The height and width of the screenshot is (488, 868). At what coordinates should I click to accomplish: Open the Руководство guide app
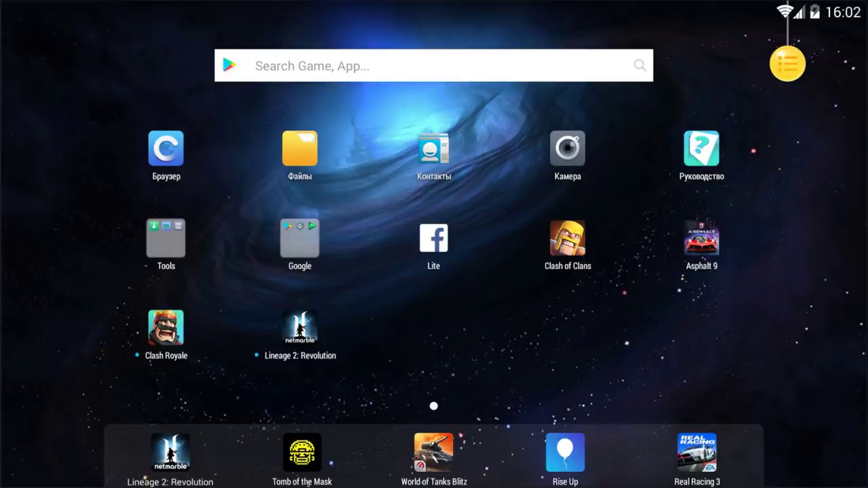(701, 148)
